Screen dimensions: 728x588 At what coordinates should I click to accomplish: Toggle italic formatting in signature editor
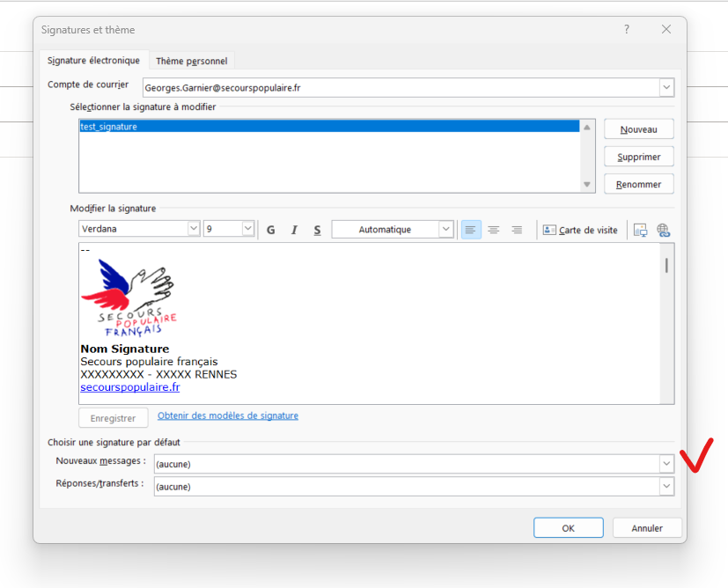294,230
